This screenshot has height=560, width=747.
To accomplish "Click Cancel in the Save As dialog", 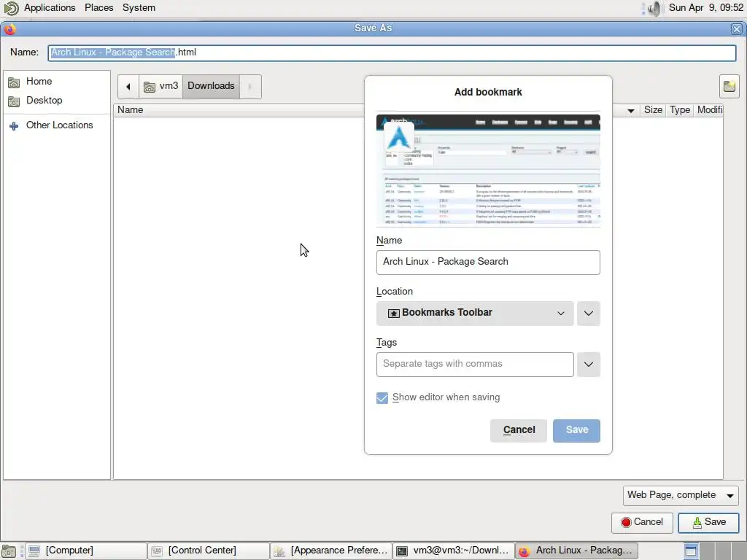I will pyautogui.click(x=642, y=523).
